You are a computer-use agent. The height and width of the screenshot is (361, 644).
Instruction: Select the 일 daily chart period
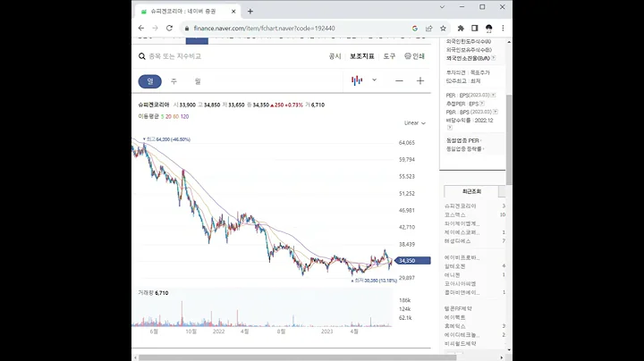(x=150, y=81)
